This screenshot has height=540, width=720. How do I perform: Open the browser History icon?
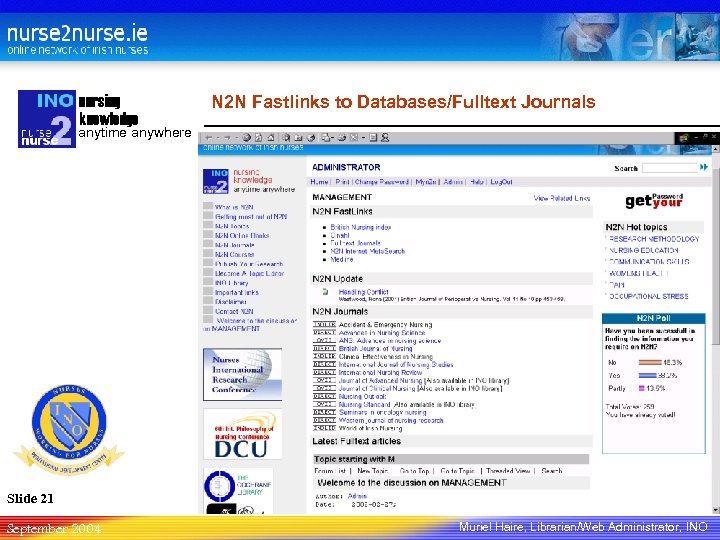[311, 137]
